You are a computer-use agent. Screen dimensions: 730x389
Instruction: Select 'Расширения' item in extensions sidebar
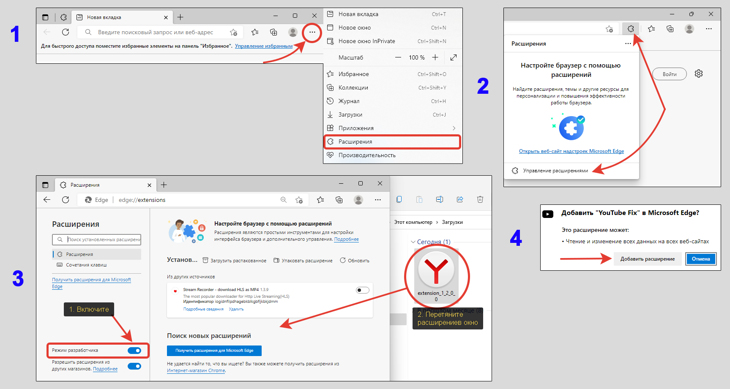pos(97,255)
